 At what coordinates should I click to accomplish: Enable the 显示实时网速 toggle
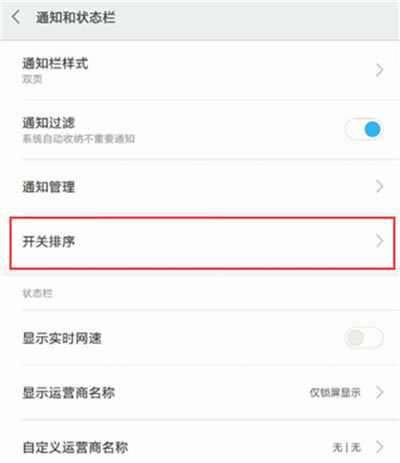[364, 338]
